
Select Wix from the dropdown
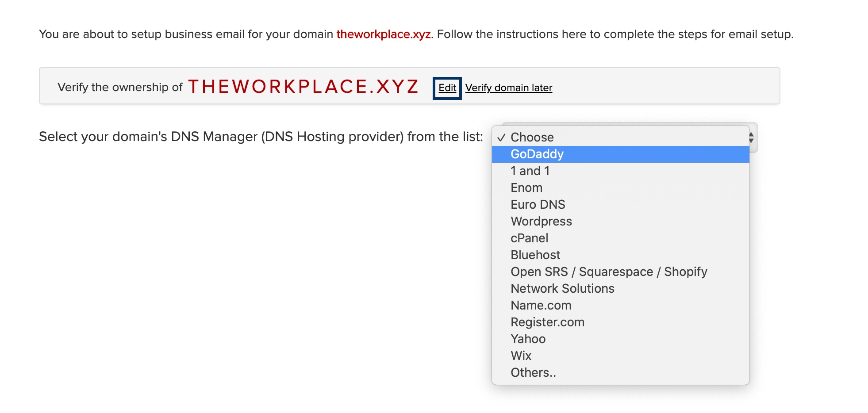620,356
